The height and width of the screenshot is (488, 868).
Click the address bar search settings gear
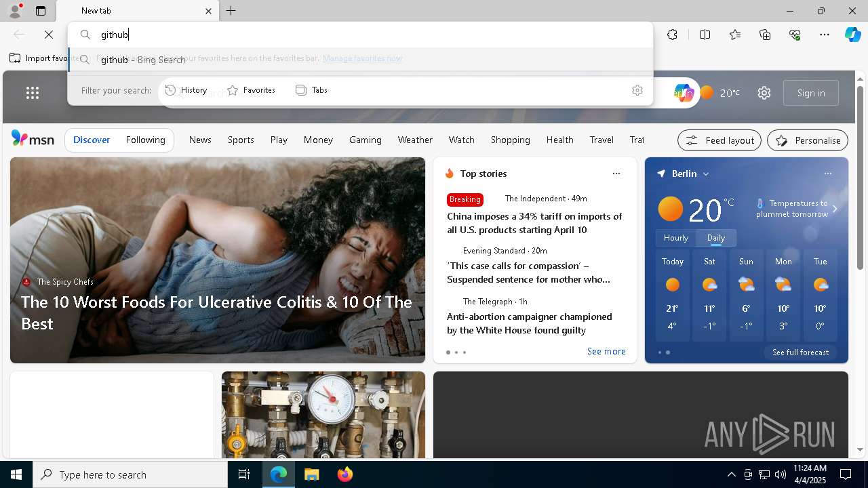point(637,90)
